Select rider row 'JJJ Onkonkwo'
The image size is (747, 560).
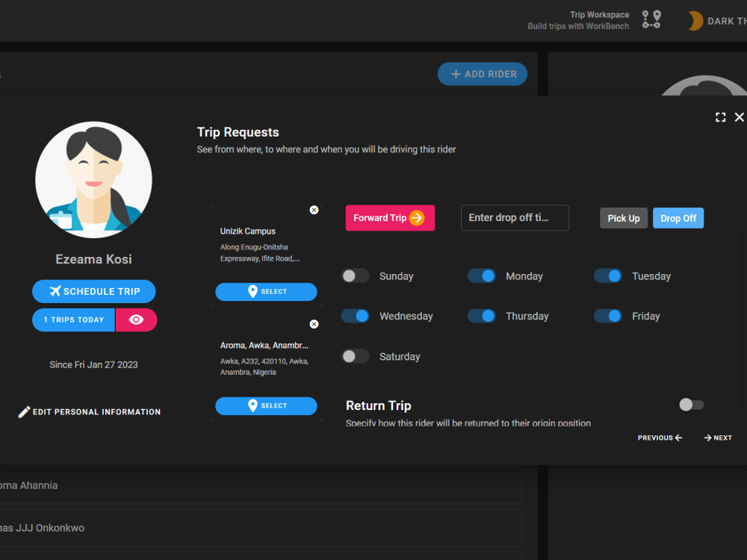point(261,528)
